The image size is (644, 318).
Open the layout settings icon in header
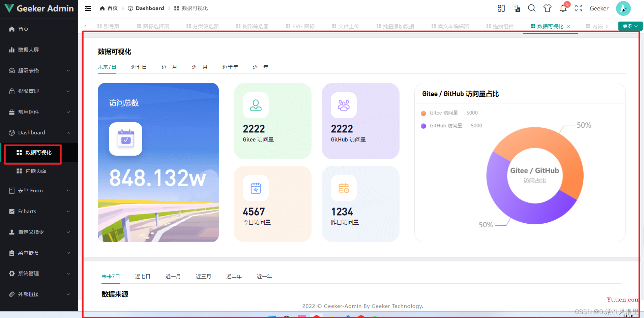[x=501, y=8]
